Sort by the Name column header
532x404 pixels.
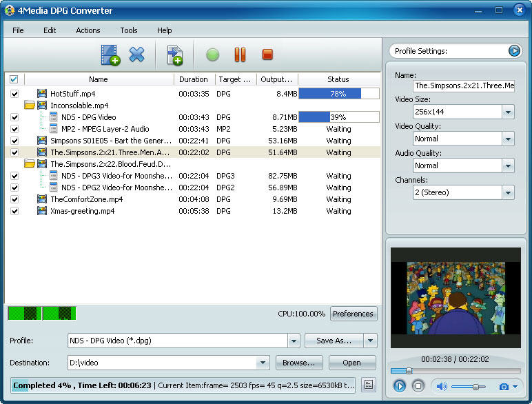click(x=99, y=79)
